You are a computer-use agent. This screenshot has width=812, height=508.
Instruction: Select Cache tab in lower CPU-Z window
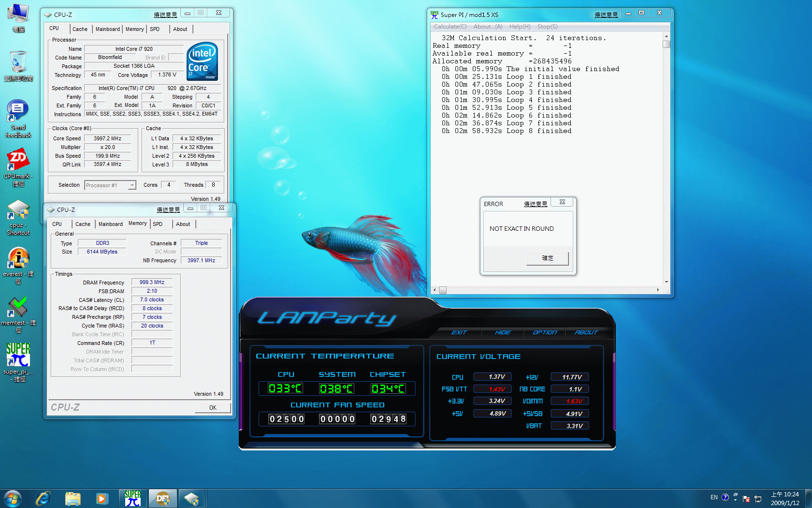[x=83, y=224]
